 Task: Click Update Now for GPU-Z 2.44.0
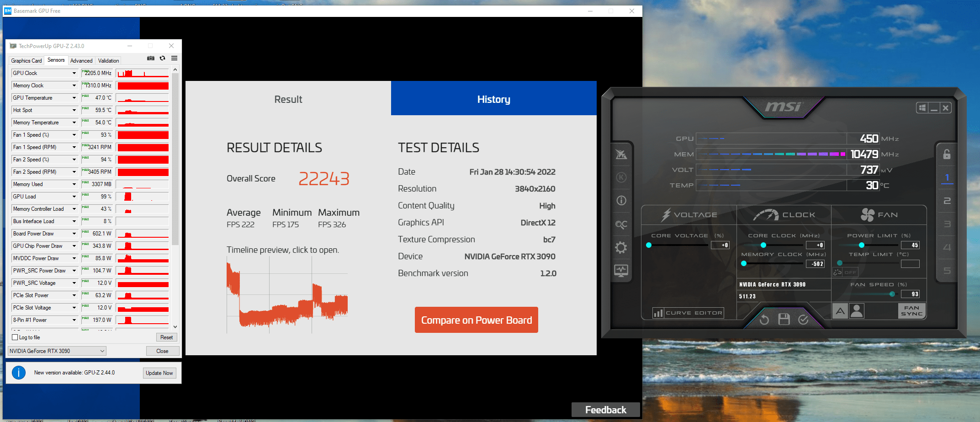click(159, 373)
